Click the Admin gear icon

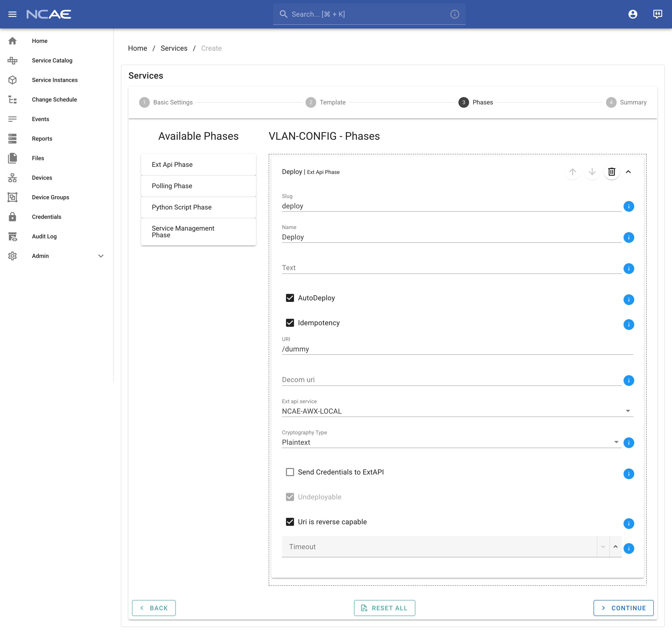coord(12,256)
